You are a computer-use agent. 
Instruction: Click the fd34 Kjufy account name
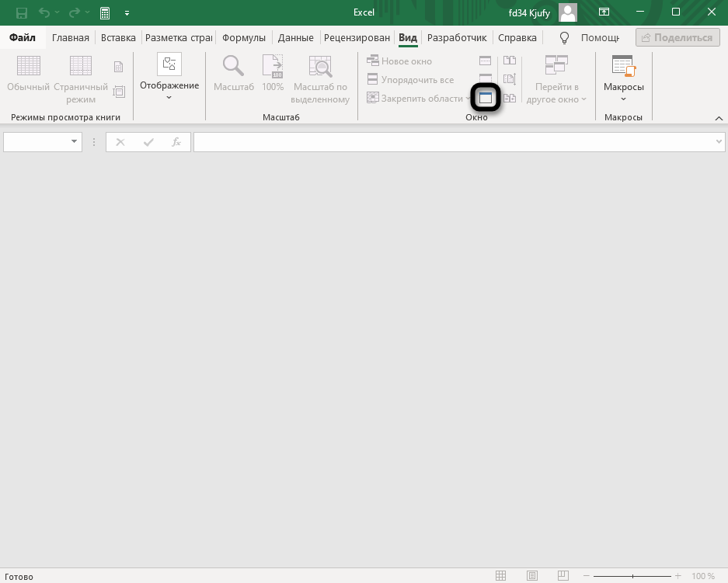(529, 12)
